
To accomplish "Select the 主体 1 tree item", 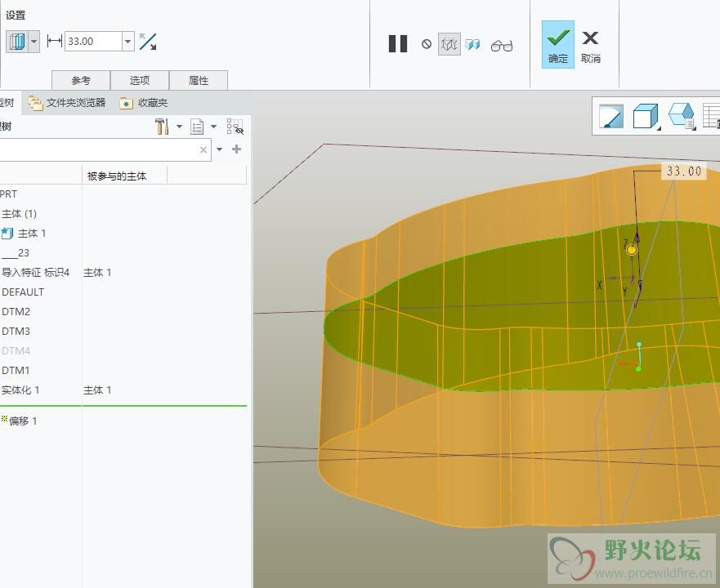I will [32, 234].
